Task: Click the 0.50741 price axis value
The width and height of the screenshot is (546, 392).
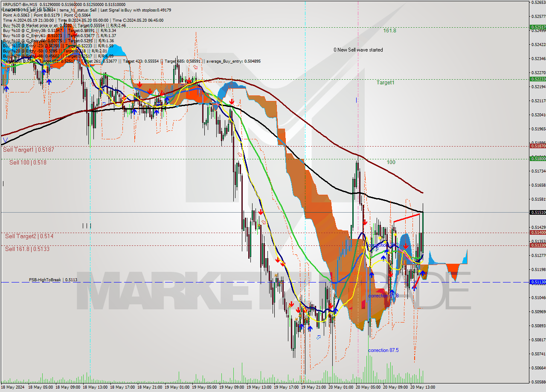Action: click(x=538, y=354)
